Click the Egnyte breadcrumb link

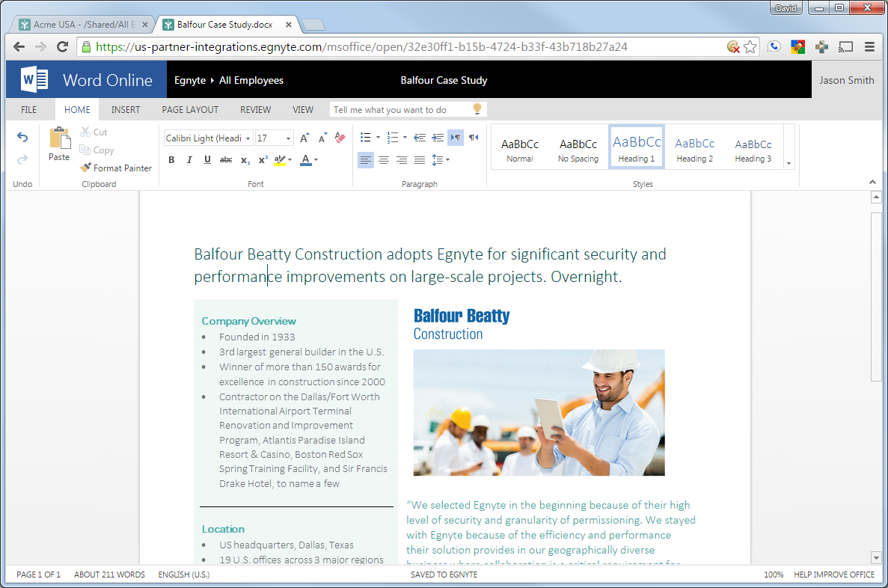(190, 81)
